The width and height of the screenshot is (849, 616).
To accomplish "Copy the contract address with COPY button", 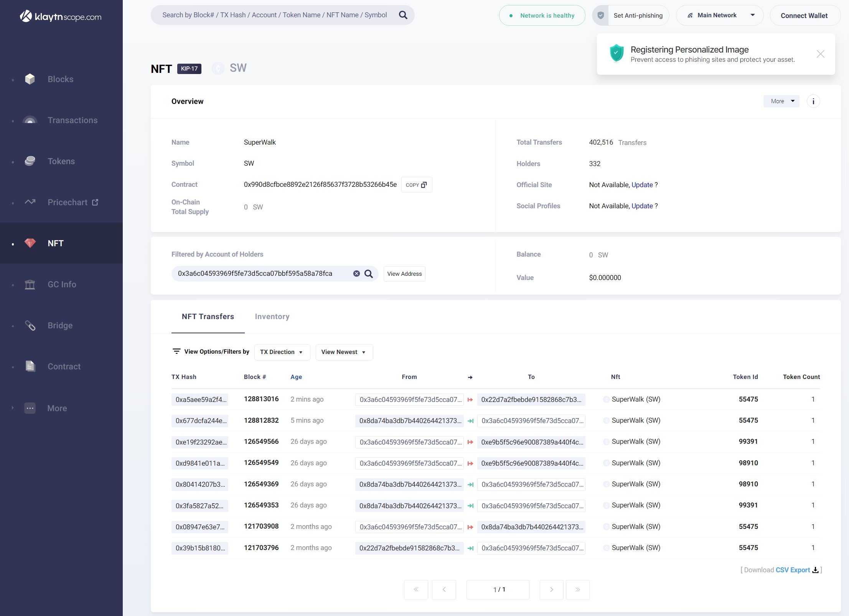I will 416,185.
